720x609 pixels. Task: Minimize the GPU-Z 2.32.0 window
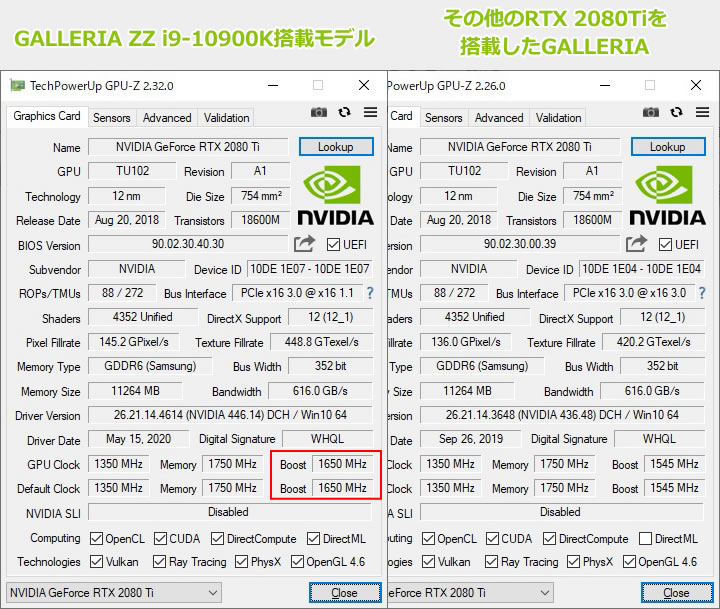coord(273,85)
